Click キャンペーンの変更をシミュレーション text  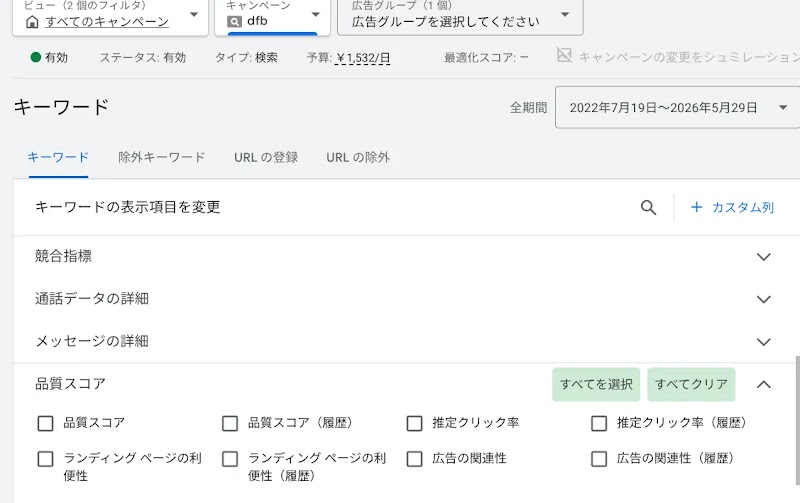click(689, 57)
